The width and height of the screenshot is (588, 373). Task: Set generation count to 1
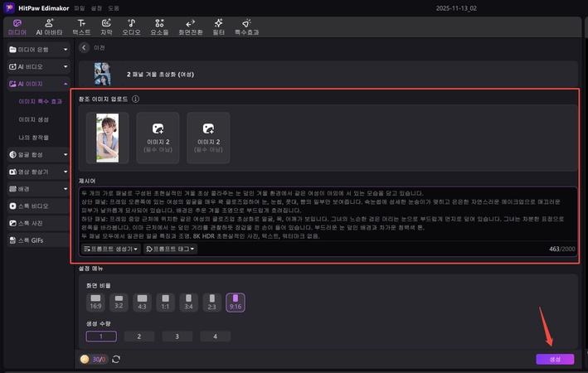click(101, 337)
